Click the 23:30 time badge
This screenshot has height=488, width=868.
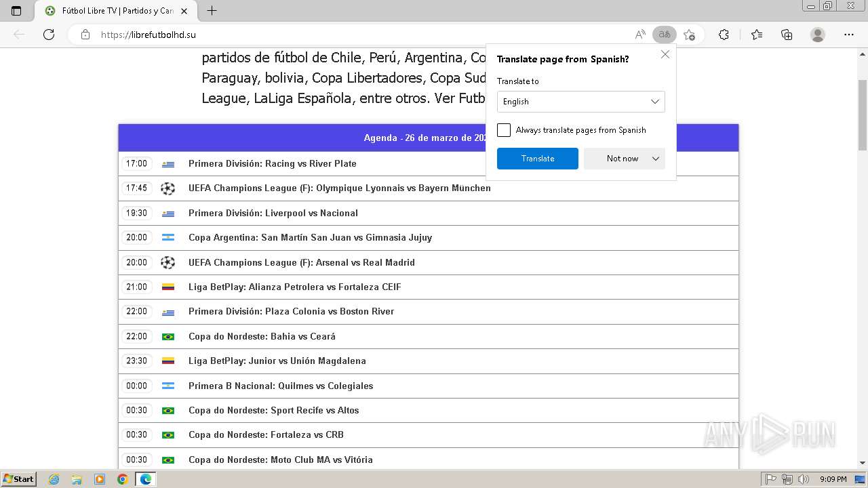[136, 361]
